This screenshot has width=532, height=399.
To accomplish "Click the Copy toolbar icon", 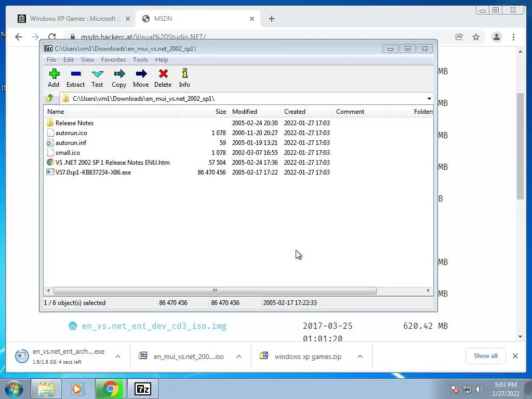I will click(119, 78).
